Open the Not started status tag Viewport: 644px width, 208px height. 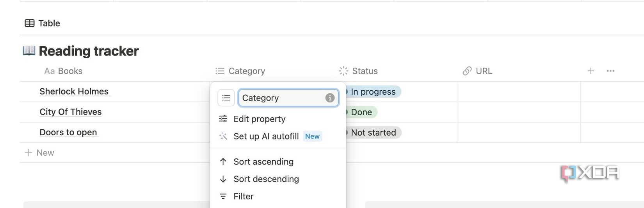373,133
